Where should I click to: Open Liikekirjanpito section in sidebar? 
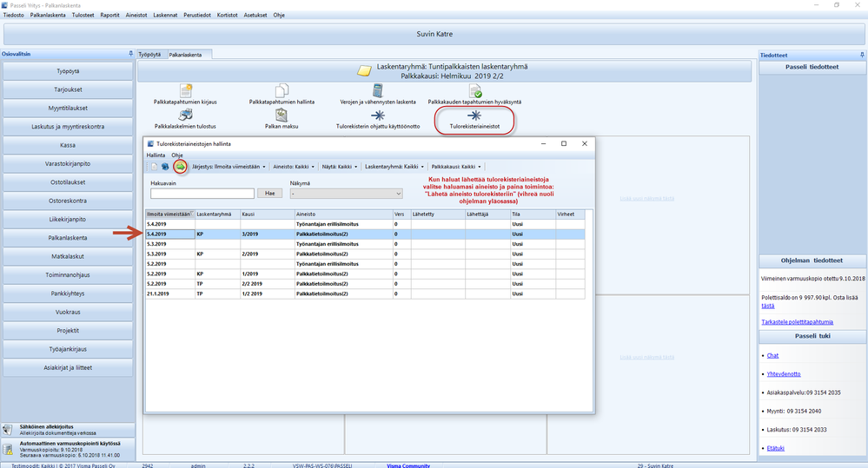[x=68, y=219]
